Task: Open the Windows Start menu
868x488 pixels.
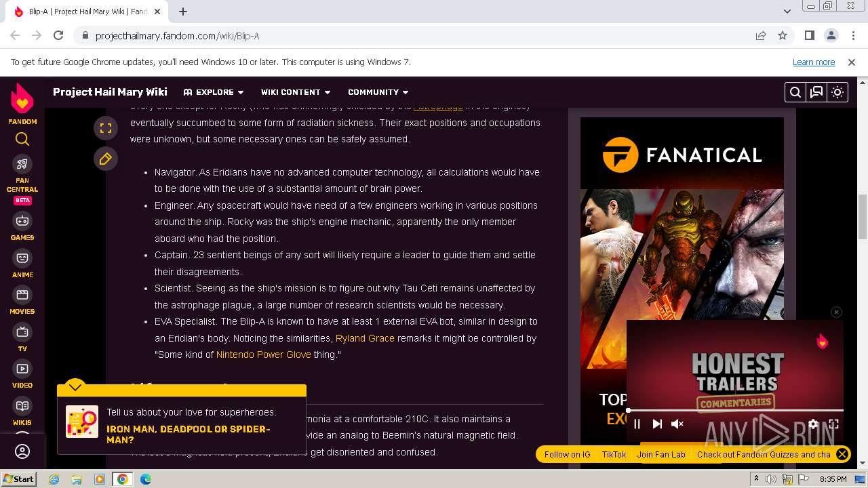Action: coord(19,479)
